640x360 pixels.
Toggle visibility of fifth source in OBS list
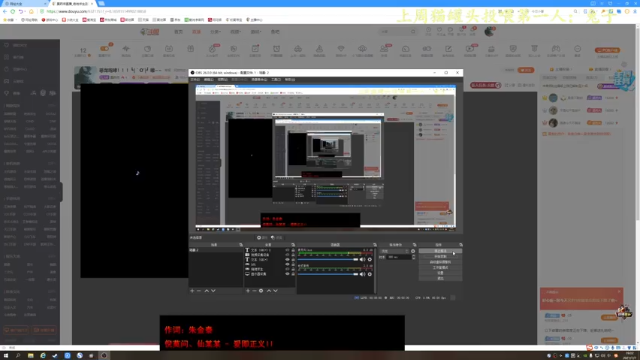pos(287,269)
